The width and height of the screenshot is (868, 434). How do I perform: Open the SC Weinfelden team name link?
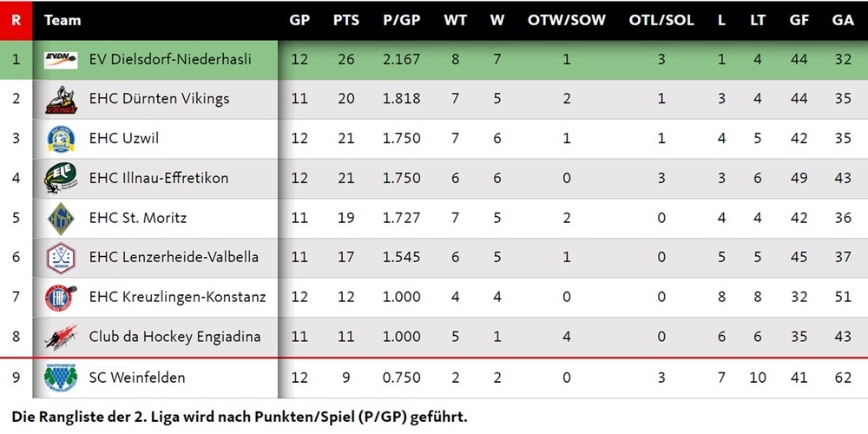tap(136, 378)
